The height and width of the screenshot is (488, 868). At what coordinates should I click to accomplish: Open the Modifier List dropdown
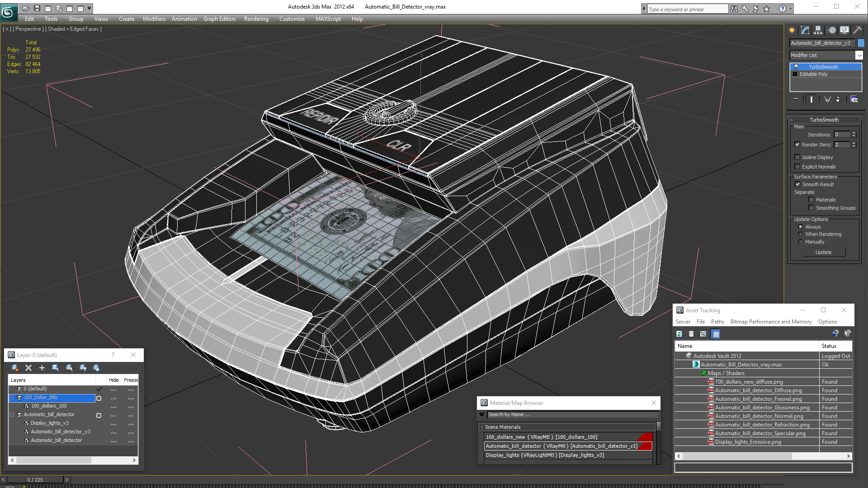pos(859,55)
